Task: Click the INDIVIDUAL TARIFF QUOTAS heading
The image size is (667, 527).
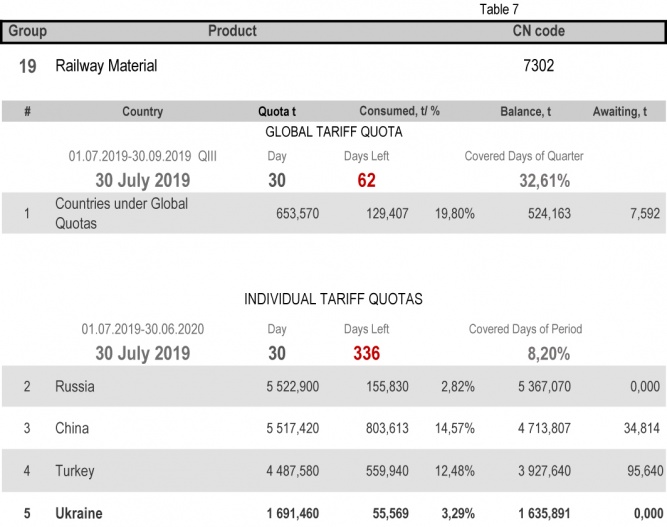Action: pos(333,299)
